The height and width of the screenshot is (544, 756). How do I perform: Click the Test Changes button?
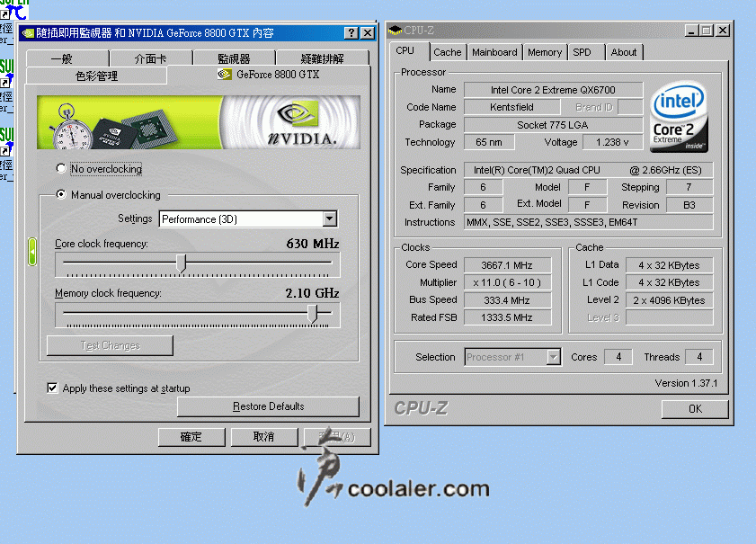pos(110,345)
